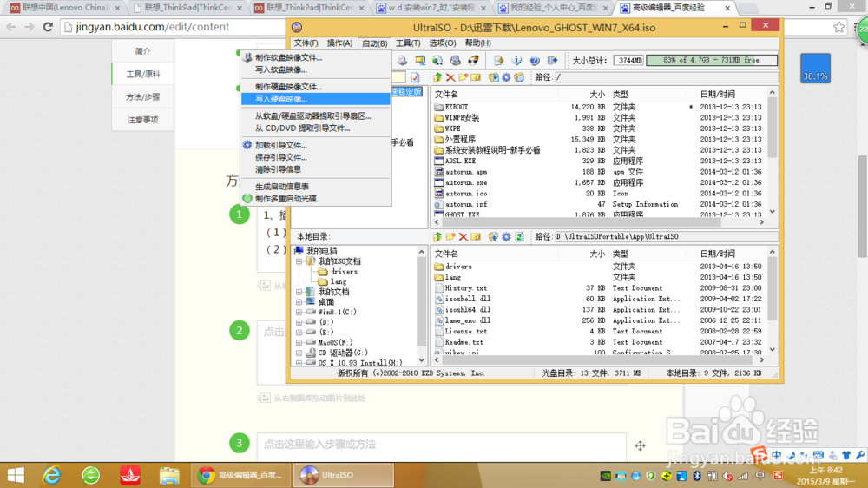This screenshot has width=868, height=488.
Task: Open Internet Explorer from the taskbar
Action: pos(52,475)
